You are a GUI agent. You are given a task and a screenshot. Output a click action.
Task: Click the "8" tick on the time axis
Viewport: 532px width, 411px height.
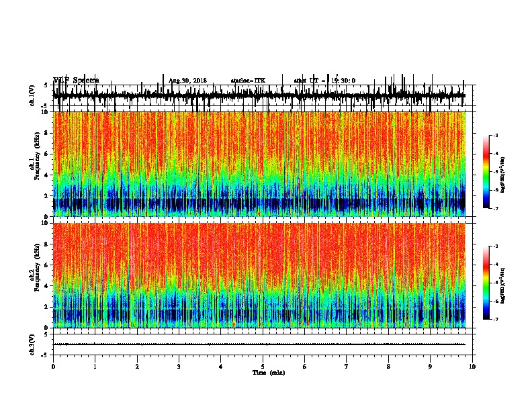pos(388,367)
